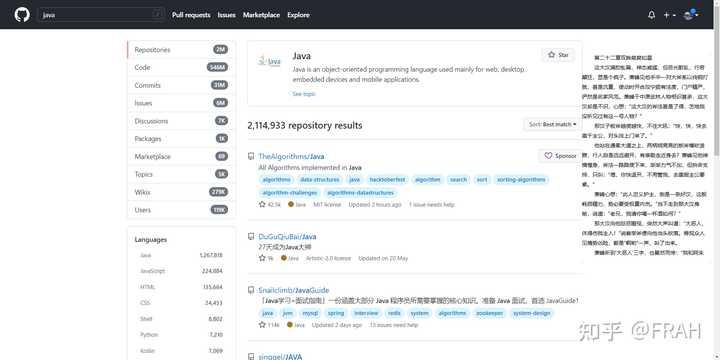This screenshot has height=360, width=720.
Task: Open the user avatar menu
Action: tap(691, 15)
